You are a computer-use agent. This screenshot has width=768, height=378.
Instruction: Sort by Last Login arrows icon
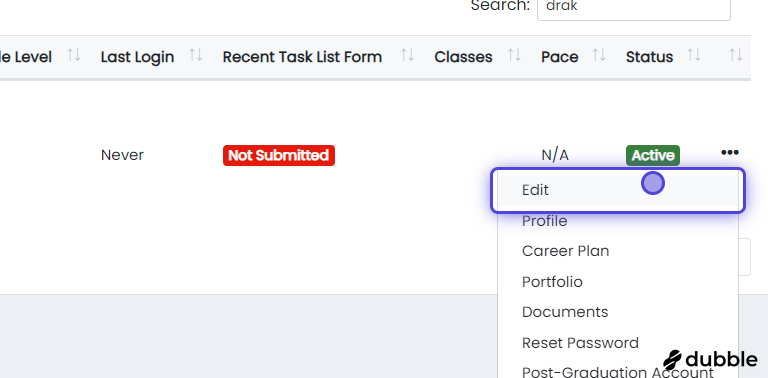[x=196, y=55]
